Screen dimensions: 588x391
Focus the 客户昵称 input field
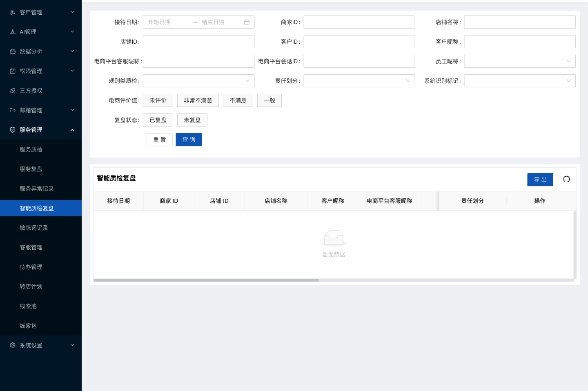click(520, 42)
